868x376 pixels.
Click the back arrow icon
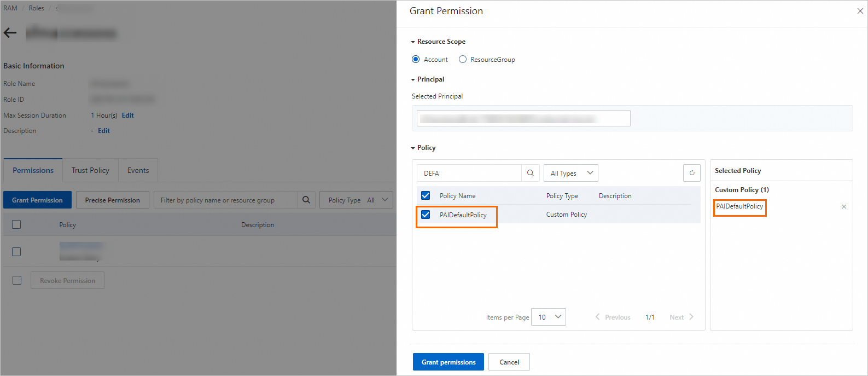10,33
